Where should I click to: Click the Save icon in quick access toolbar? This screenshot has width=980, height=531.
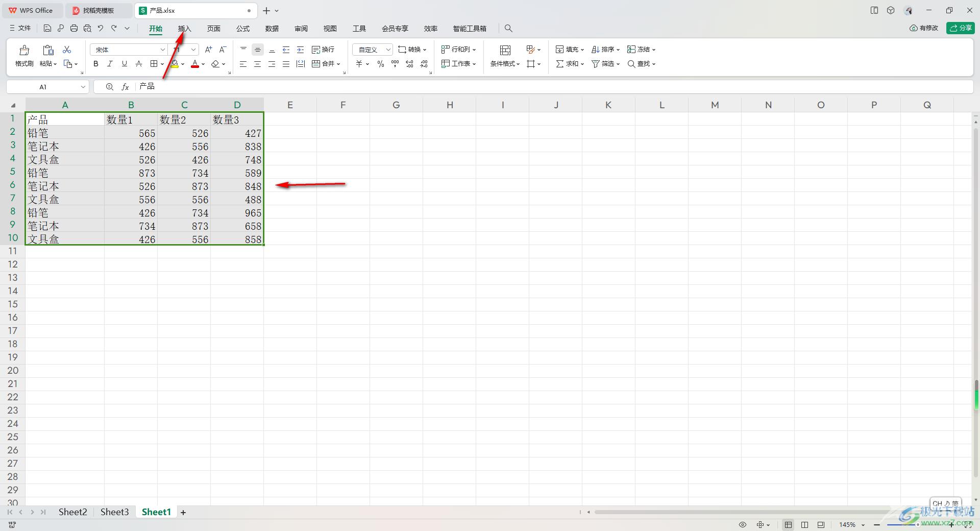click(47, 29)
